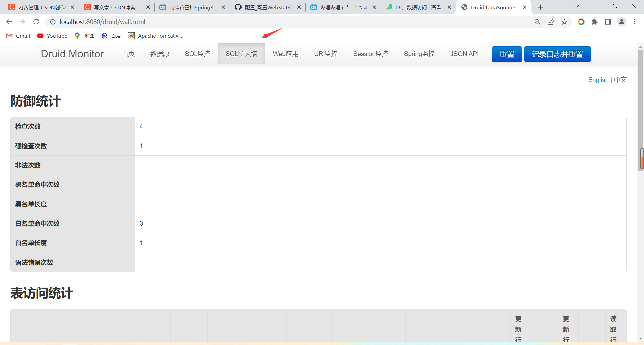Expand the tab search dropdown
644x345 pixels.
click(577, 6)
